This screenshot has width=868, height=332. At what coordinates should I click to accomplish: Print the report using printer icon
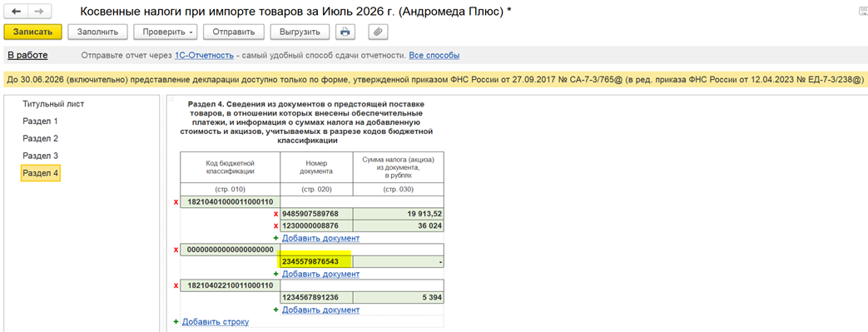[x=345, y=32]
